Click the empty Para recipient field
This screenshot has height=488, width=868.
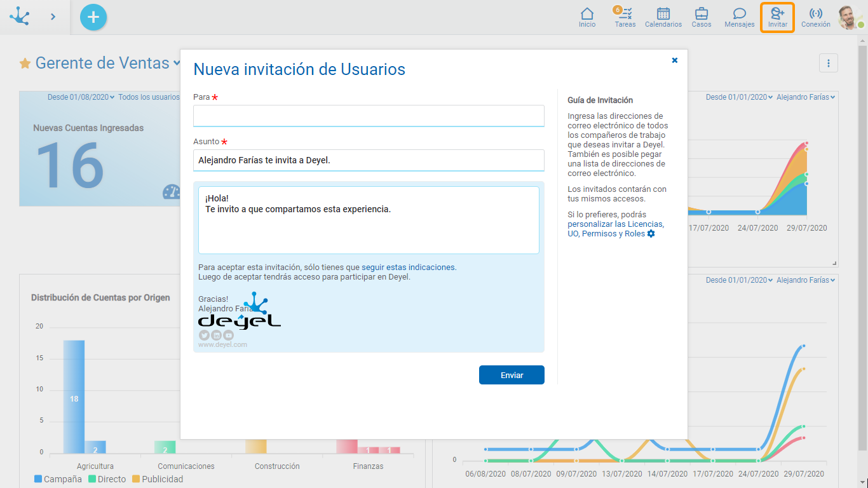pyautogui.click(x=369, y=116)
